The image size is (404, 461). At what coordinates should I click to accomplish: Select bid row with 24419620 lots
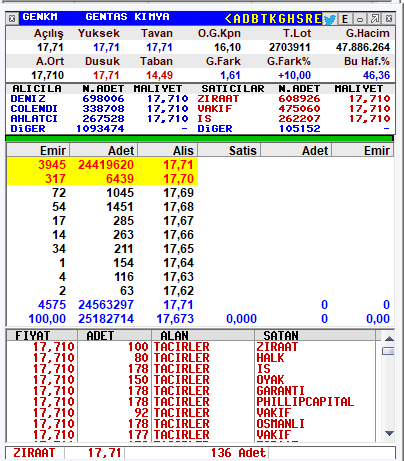(x=102, y=165)
